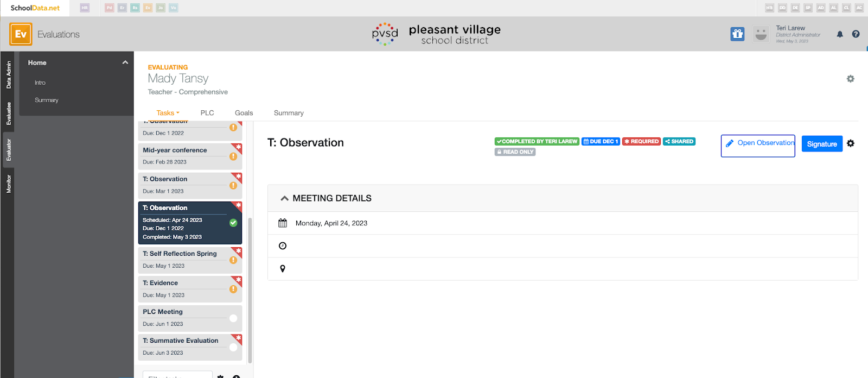Image resolution: width=868 pixels, height=378 pixels.
Task: Click the gear icon right of Mady Tansy
Action: pos(851,79)
